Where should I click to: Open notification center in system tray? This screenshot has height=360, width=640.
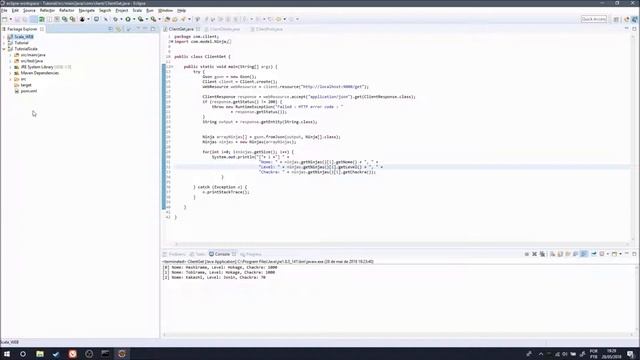tap(631, 354)
